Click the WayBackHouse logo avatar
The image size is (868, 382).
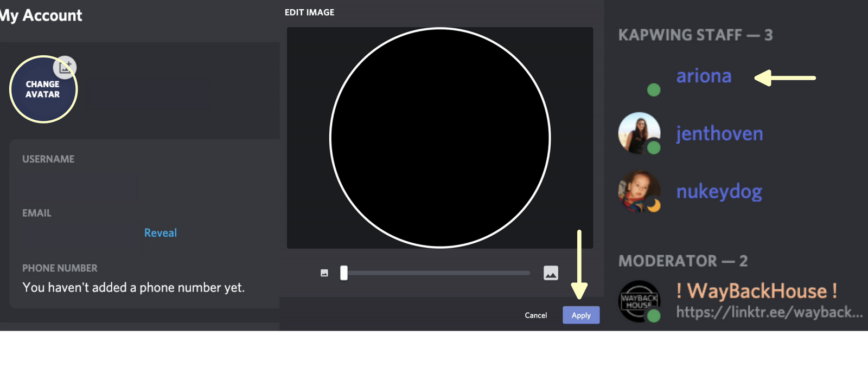[x=638, y=300]
